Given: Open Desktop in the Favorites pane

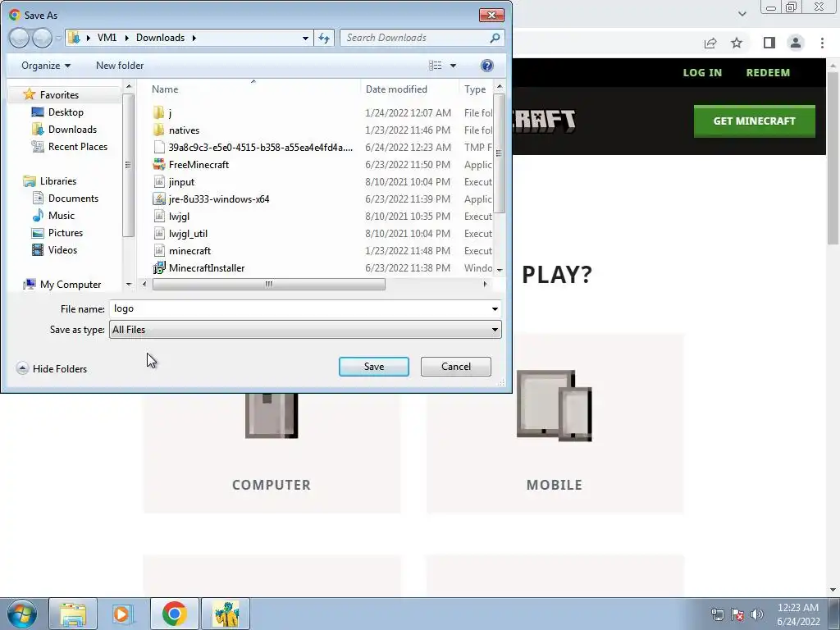Looking at the screenshot, I should click(x=66, y=112).
